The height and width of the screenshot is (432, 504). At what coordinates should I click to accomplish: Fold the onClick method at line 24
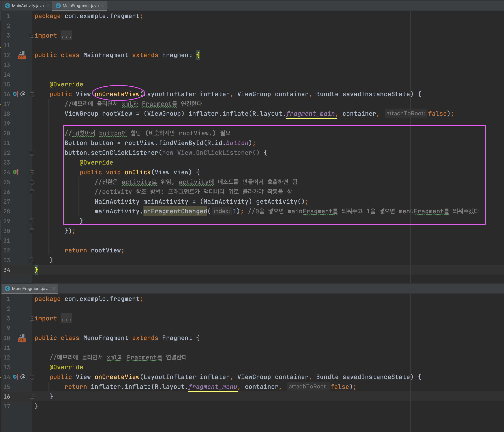coord(32,172)
